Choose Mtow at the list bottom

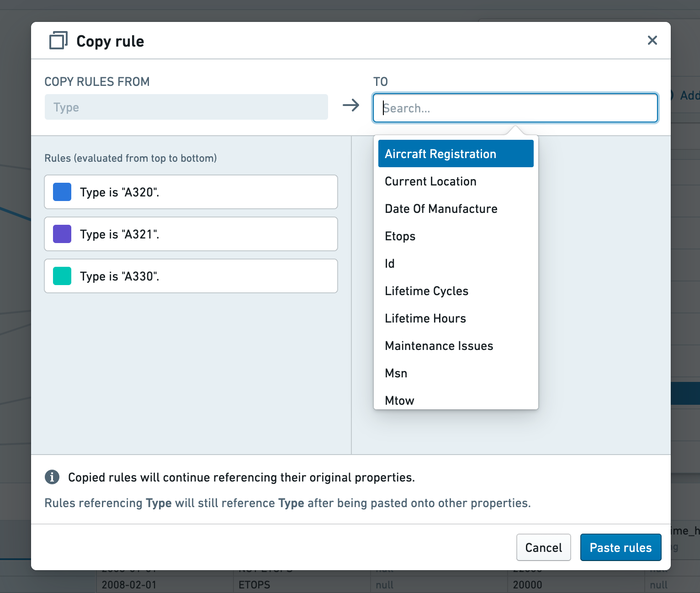[x=456, y=399]
